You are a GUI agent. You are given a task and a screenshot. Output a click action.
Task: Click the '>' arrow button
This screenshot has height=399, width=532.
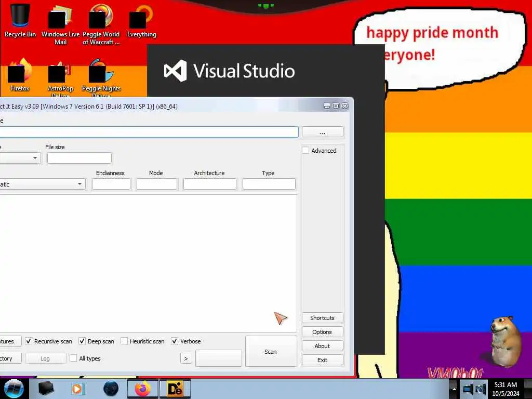coord(186,358)
